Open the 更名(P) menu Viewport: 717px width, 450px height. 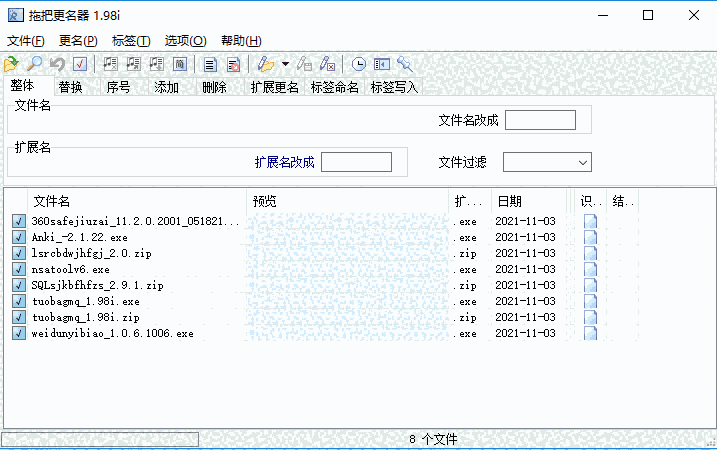point(78,41)
